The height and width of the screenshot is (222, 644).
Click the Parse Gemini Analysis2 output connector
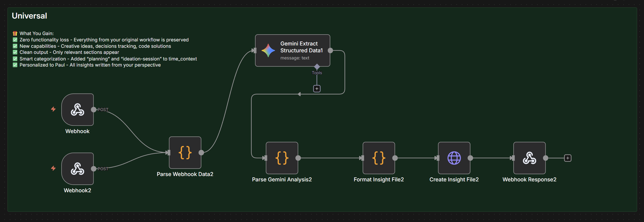click(298, 158)
